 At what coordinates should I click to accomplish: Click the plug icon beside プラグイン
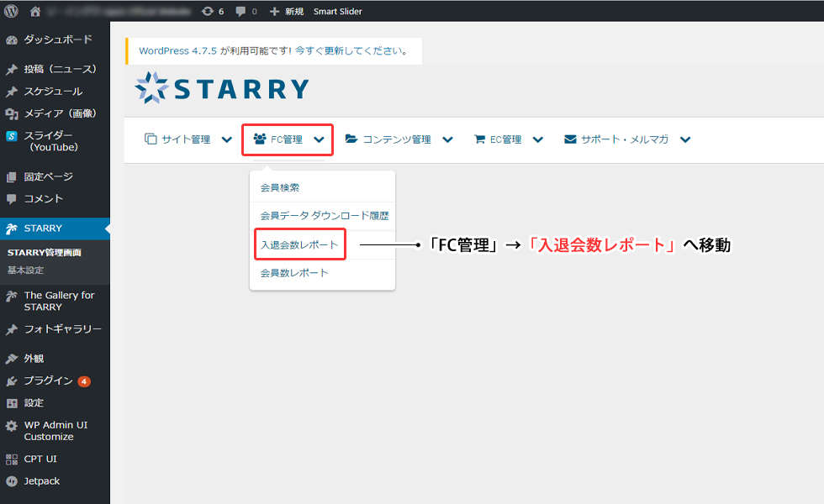tap(12, 381)
